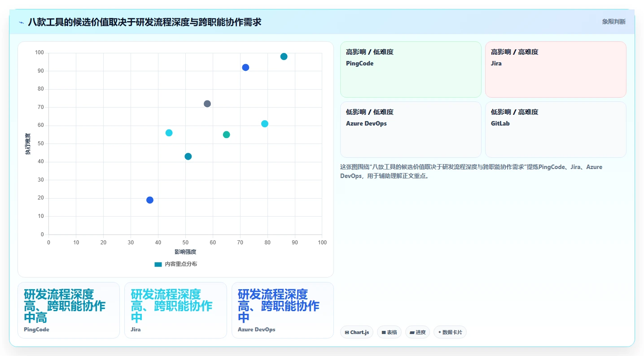Click Azure DevOps label in bottom summary card
Viewport: 644px width, 356px height.
tap(256, 330)
